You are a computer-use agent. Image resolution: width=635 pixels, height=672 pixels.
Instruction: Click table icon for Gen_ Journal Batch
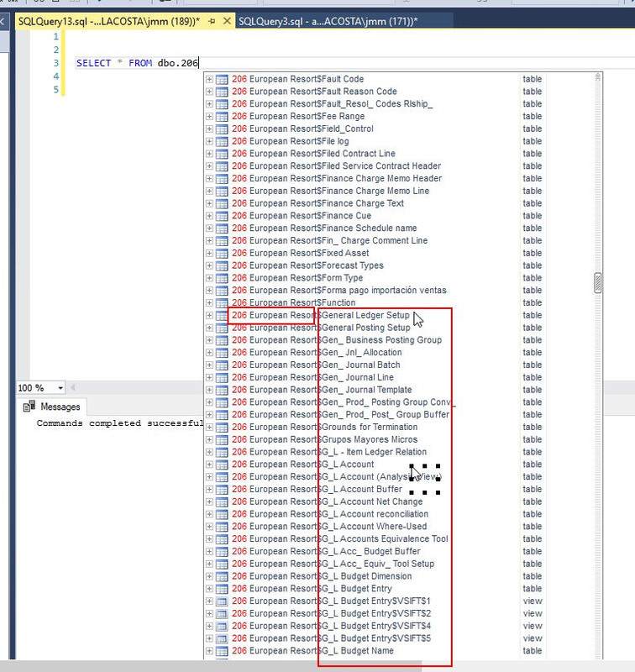(222, 365)
